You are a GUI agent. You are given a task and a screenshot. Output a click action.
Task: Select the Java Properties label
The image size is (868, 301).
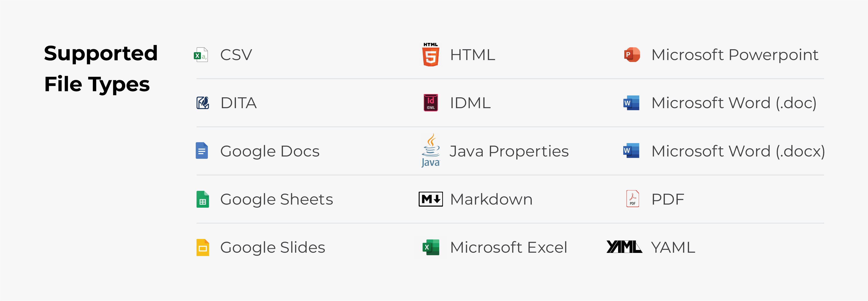click(x=509, y=151)
